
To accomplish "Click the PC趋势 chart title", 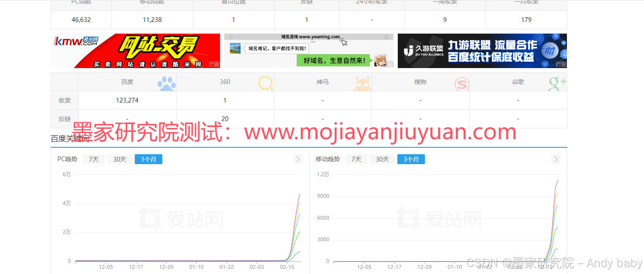I will 67,159.
